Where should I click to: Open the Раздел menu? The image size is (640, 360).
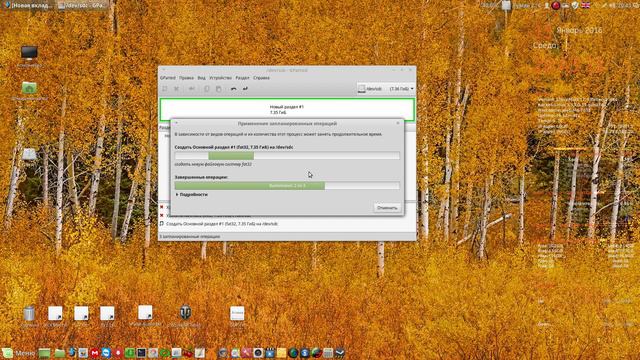(x=242, y=78)
